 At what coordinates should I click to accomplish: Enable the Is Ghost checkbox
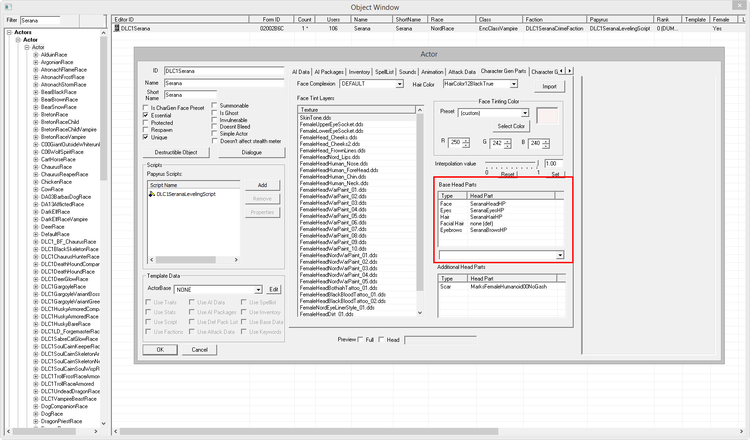(215, 113)
